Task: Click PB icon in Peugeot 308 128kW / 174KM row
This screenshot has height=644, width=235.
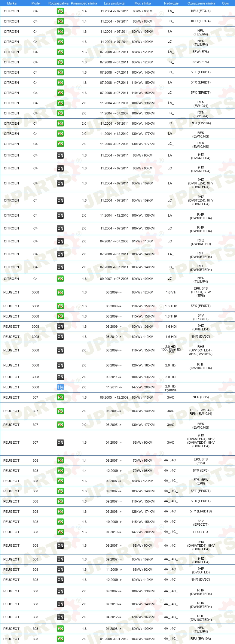Action: (60, 512)
